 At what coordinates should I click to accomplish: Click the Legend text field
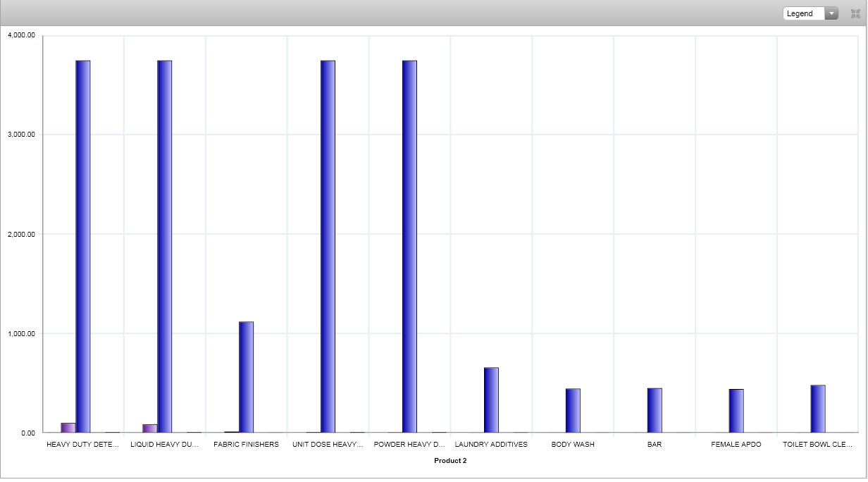tap(804, 13)
